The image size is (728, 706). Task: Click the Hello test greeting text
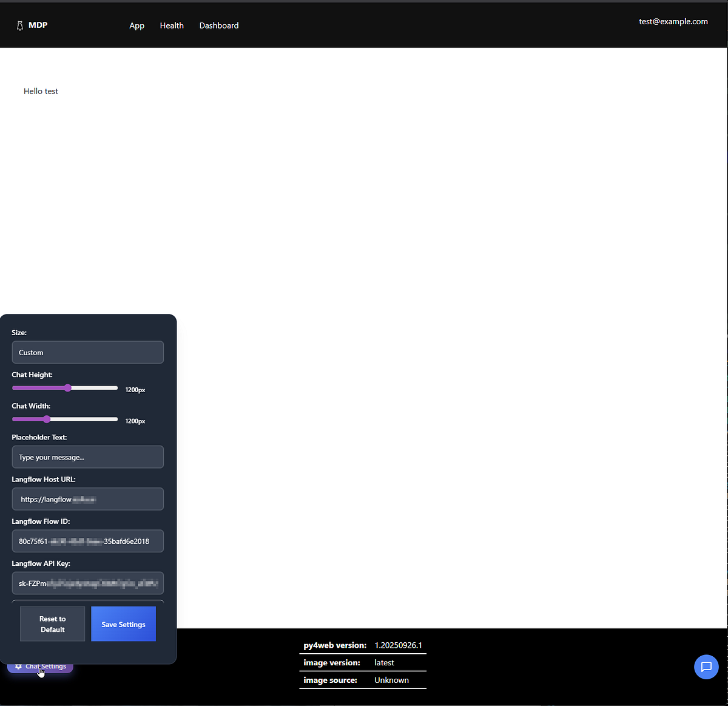point(41,91)
